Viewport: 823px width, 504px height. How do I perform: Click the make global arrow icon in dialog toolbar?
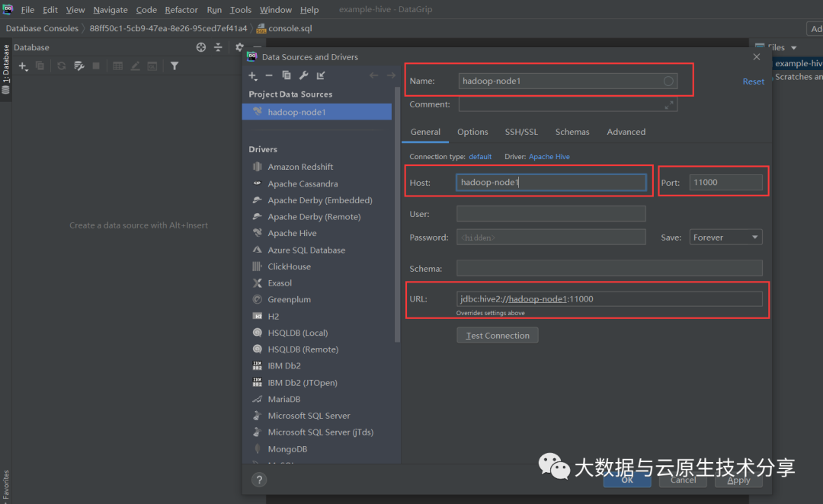[x=321, y=75]
